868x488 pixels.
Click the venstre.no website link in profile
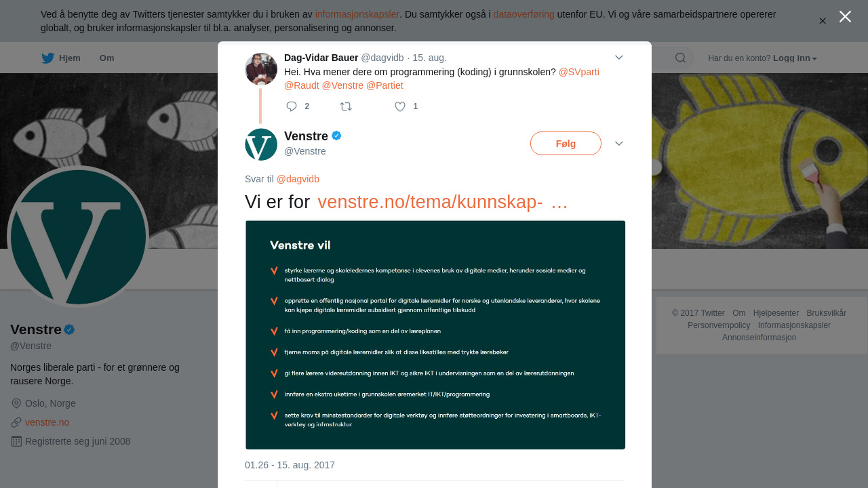(47, 422)
